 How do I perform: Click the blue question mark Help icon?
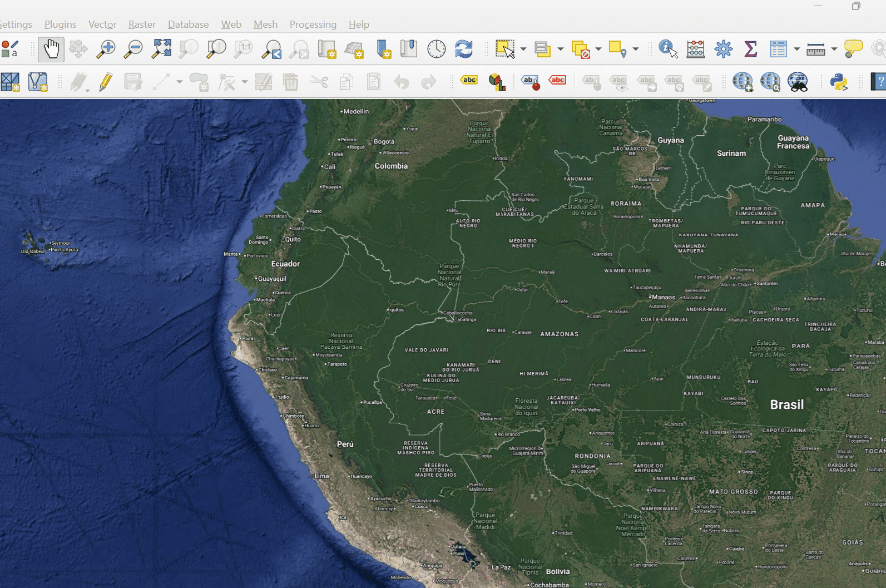click(x=879, y=82)
